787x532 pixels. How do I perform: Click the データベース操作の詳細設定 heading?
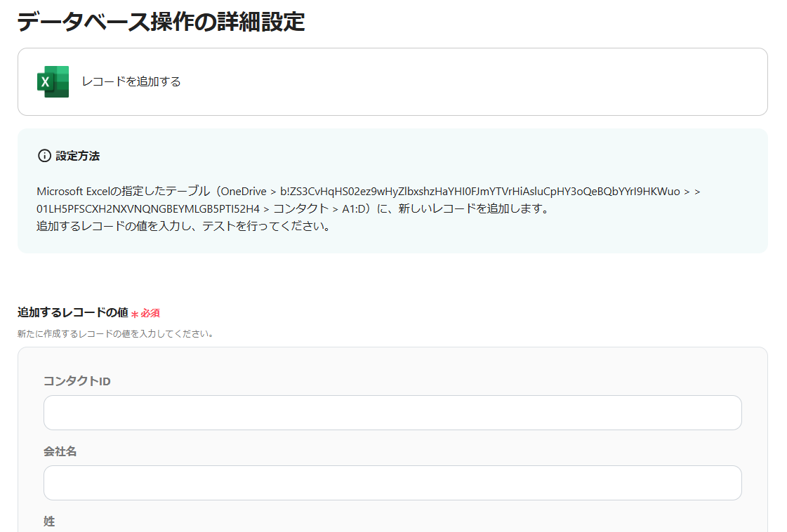[161, 22]
